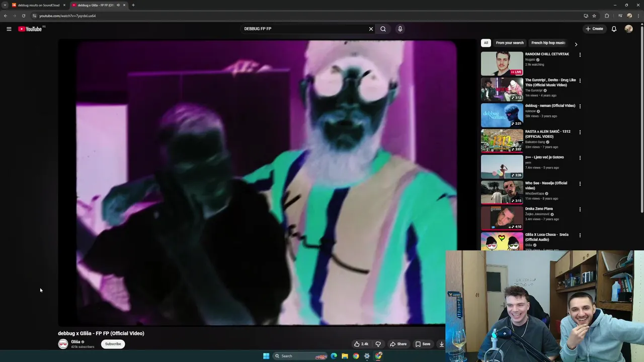This screenshot has height=362, width=644.
Task: Open the browser extensions puzzle icon
Action: [x=607, y=16]
